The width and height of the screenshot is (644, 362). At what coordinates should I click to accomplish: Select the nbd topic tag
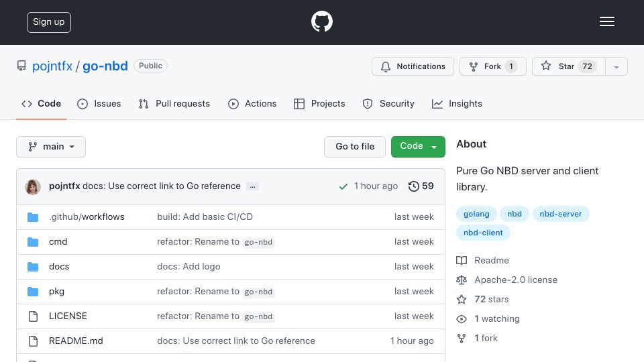pyautogui.click(x=515, y=215)
